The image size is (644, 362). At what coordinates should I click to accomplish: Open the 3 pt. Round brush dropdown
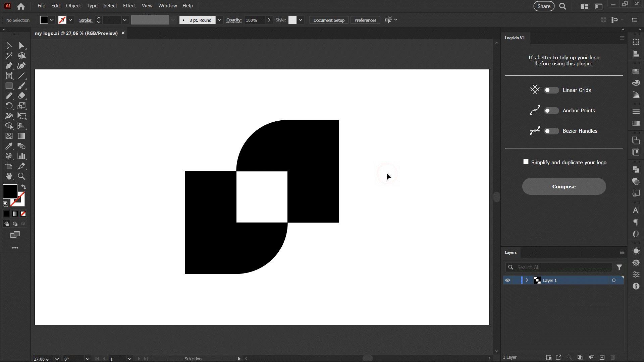(219, 20)
